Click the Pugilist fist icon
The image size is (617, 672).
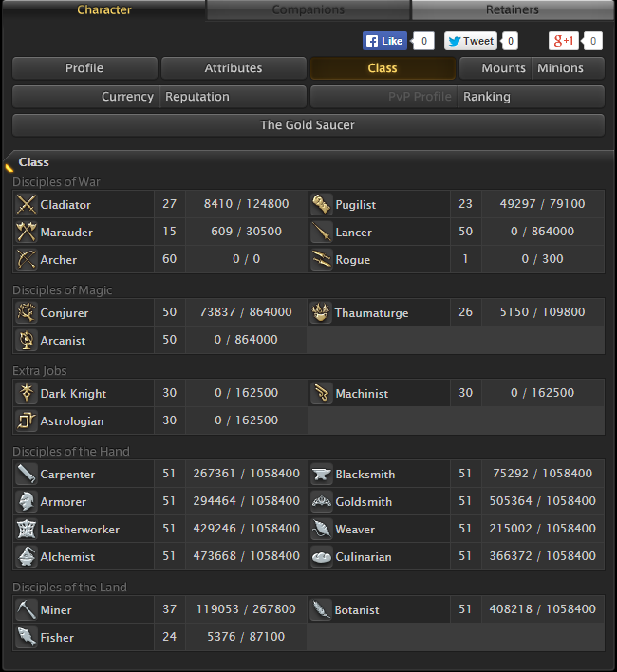pos(322,204)
